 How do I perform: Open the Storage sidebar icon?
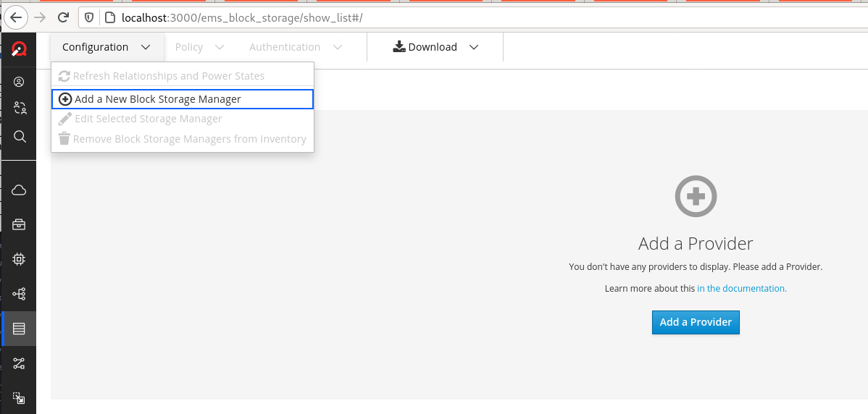[x=19, y=329]
